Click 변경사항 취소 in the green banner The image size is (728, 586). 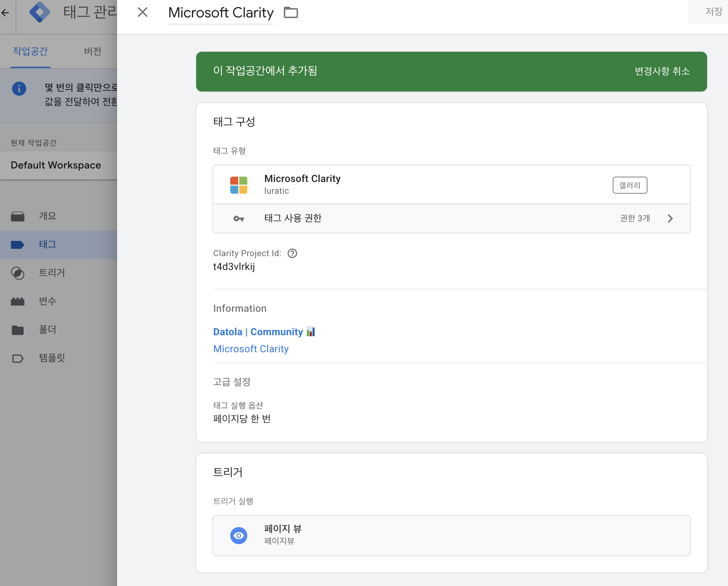tap(662, 71)
